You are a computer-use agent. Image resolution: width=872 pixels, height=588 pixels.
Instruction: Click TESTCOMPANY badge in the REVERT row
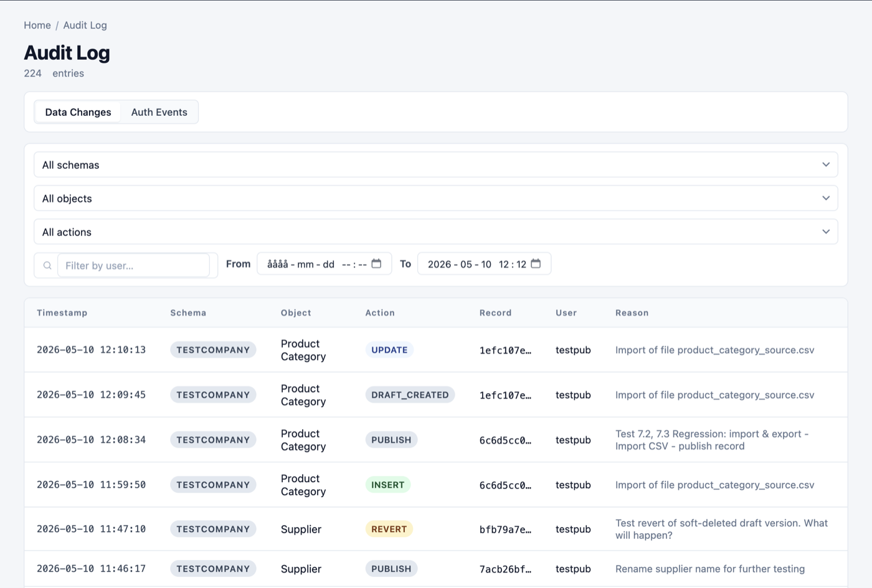pos(213,529)
